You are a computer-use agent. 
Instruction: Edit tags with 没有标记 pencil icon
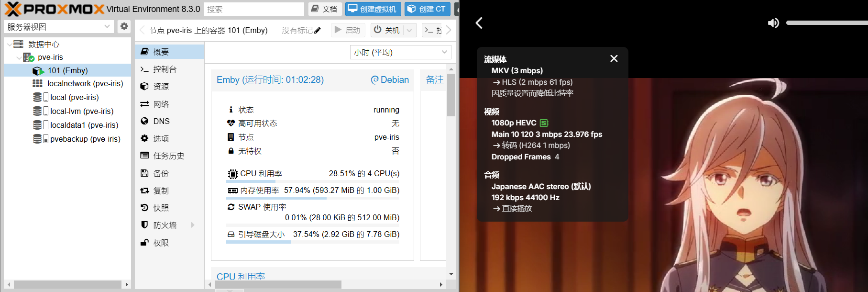pos(318,30)
